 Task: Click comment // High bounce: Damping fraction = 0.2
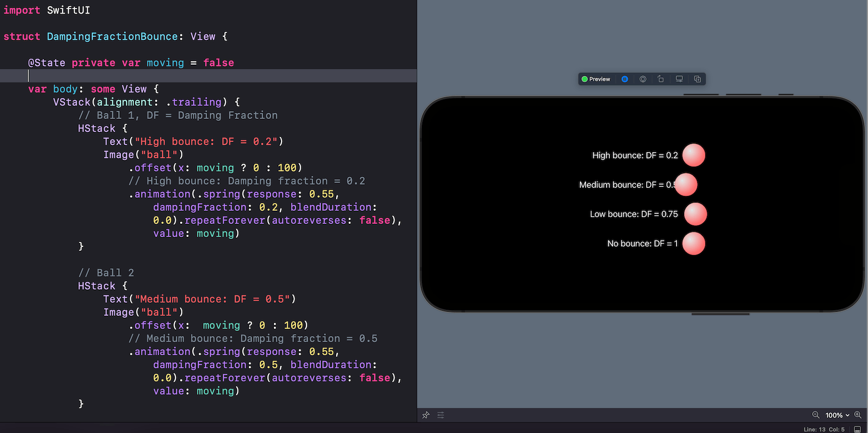point(247,181)
